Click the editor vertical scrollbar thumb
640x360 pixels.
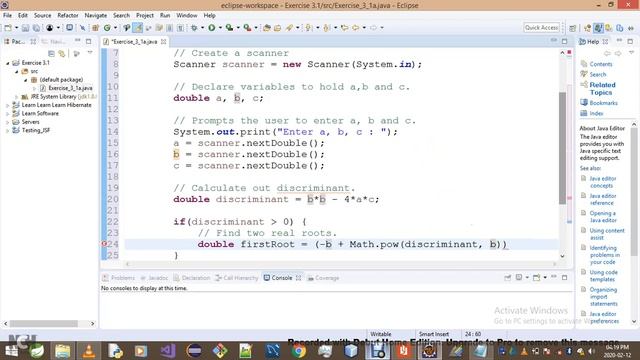[x=562, y=148]
